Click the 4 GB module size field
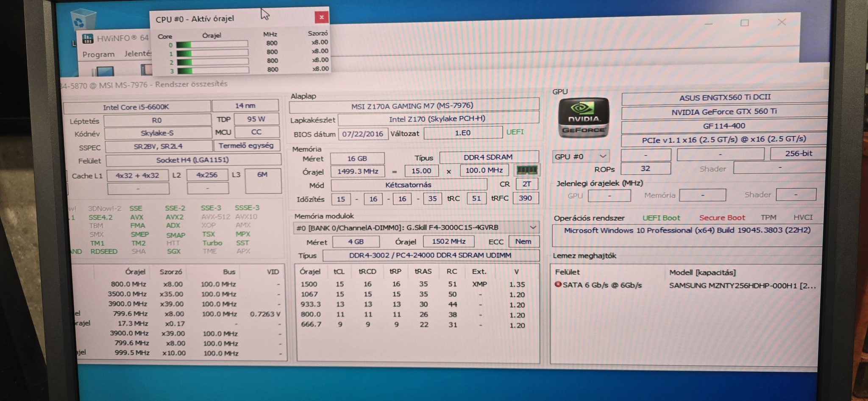This screenshot has height=401, width=868. pos(356,242)
